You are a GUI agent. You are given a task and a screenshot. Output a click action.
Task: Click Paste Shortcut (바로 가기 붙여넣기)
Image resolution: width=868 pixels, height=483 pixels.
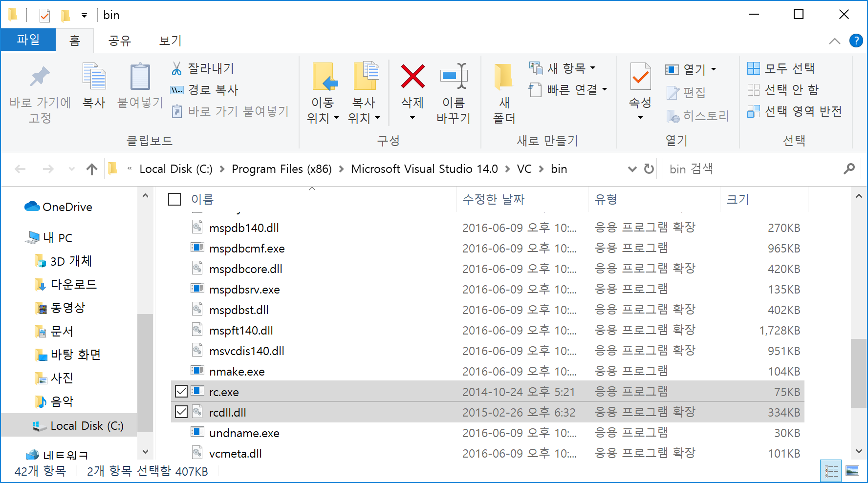230,111
